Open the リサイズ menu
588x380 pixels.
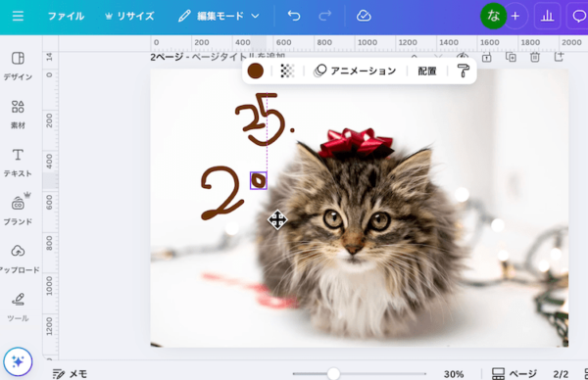click(x=129, y=16)
